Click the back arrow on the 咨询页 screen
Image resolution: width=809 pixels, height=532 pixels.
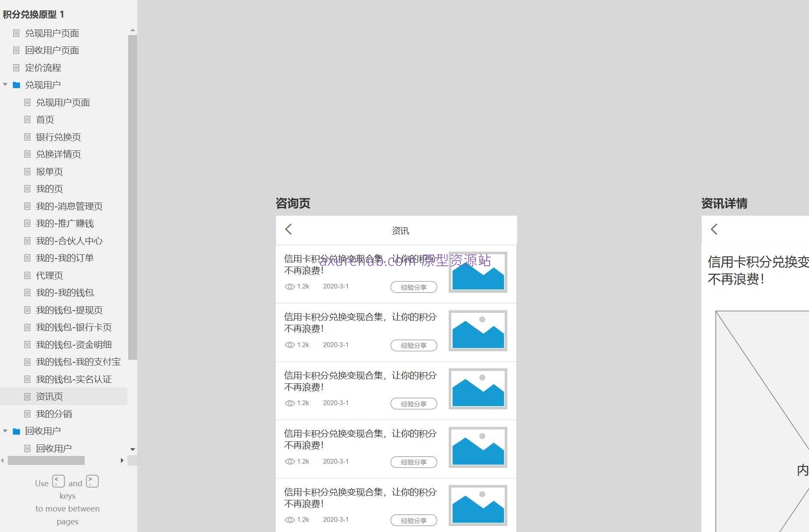click(289, 230)
